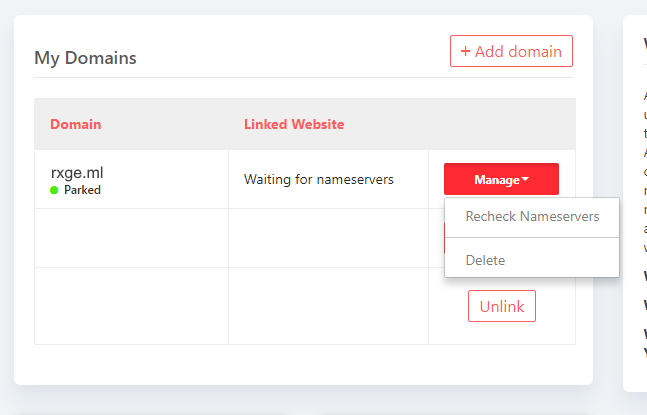Click the Linked Website column header
Screen dimensions: 647x415
click(294, 124)
